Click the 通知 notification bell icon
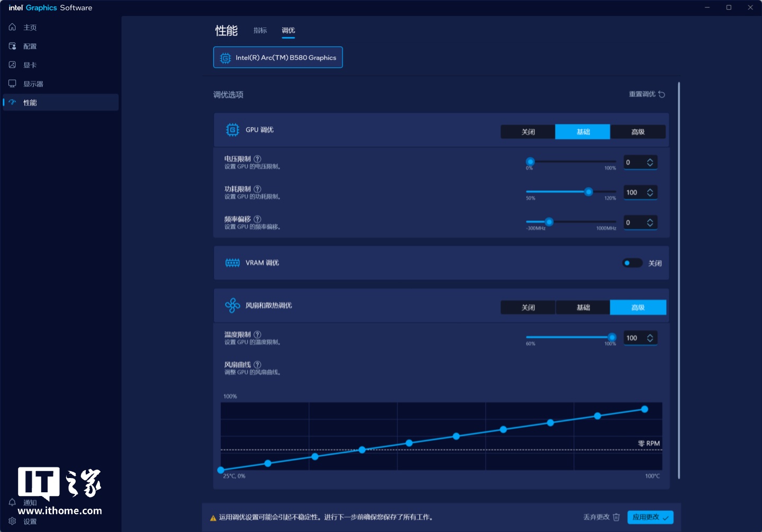This screenshot has width=762, height=532. (12, 502)
